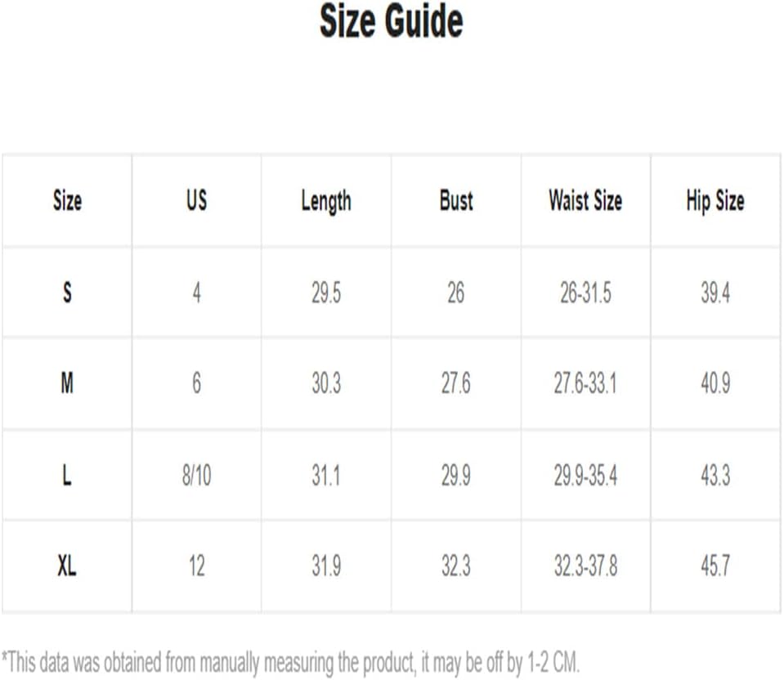784x680 pixels.
Task: Select the M size row label
Action: pos(67,383)
